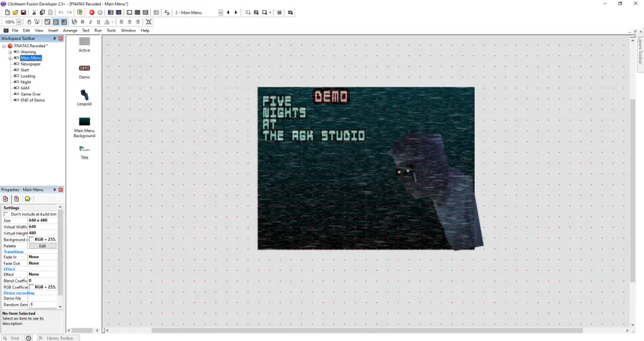Click the Cut scissors icon

(x=34, y=12)
